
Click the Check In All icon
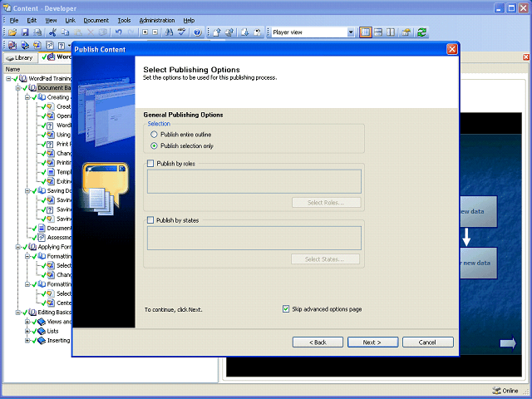pos(229,32)
